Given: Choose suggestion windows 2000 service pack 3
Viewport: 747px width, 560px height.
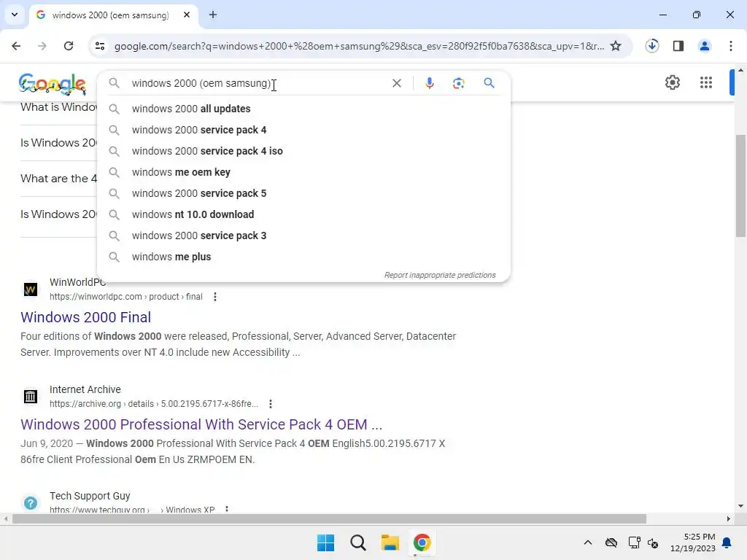Looking at the screenshot, I should (x=303, y=236).
